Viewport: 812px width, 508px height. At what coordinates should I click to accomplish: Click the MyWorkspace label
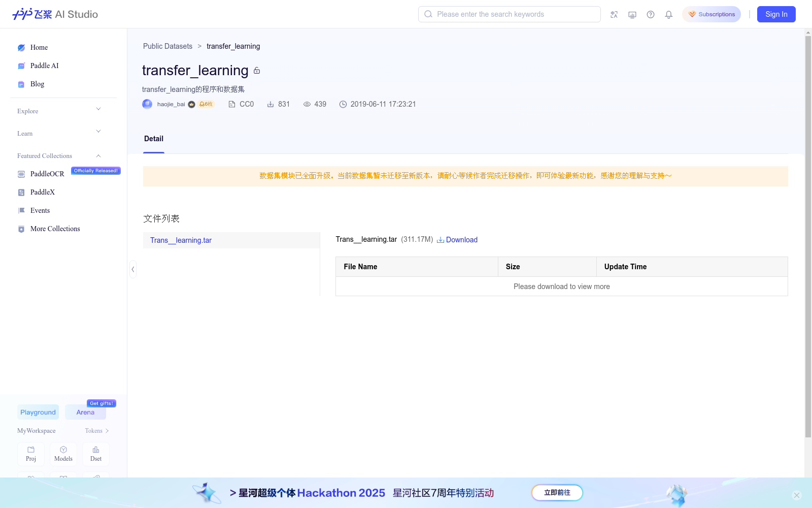tap(37, 431)
